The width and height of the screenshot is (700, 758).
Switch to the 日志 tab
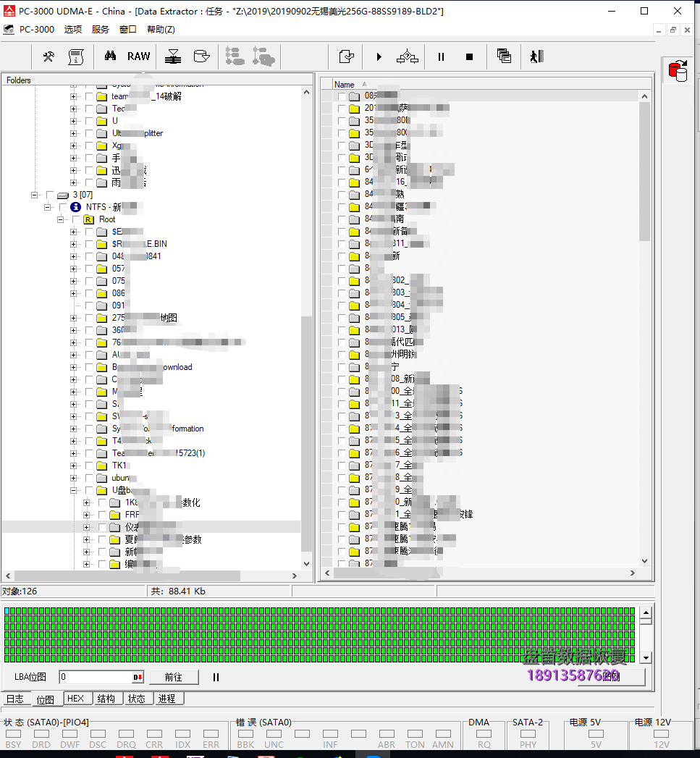15,699
